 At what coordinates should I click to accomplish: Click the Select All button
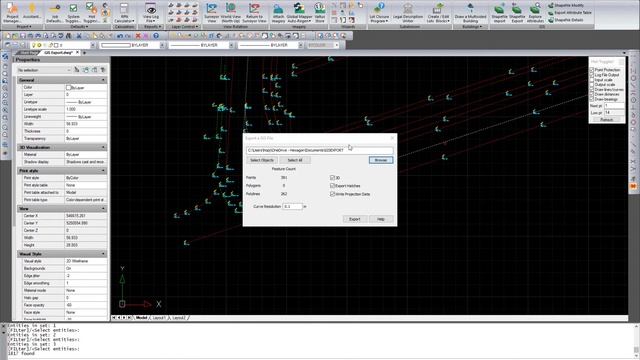pos(295,160)
